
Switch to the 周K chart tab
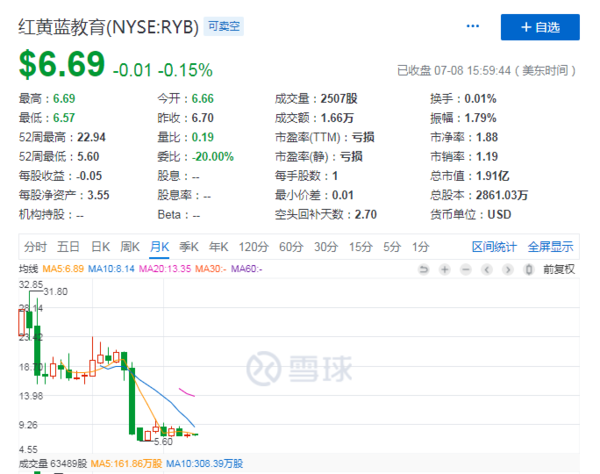click(x=130, y=247)
